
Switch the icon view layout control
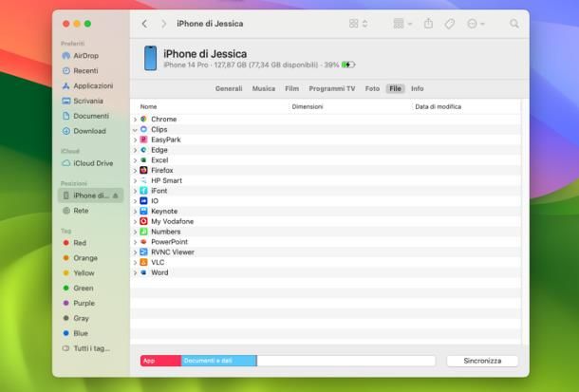click(358, 24)
